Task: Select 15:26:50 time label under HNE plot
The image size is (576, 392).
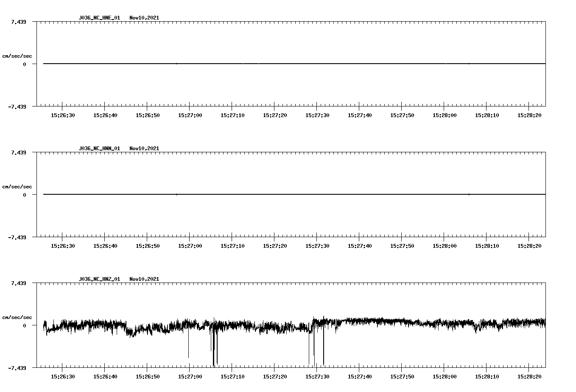Action: click(x=148, y=115)
